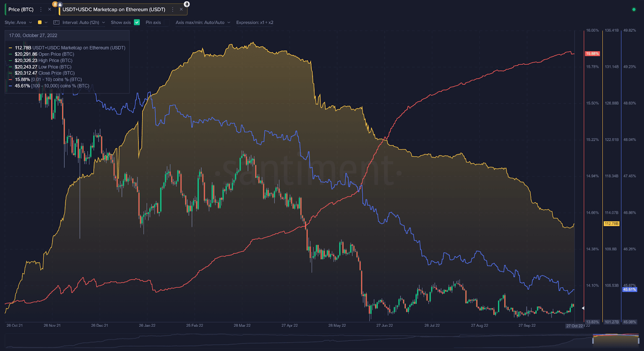Expand the Style: Area dropdown
Image resolution: width=644 pixels, height=351 pixels.
(x=18, y=23)
